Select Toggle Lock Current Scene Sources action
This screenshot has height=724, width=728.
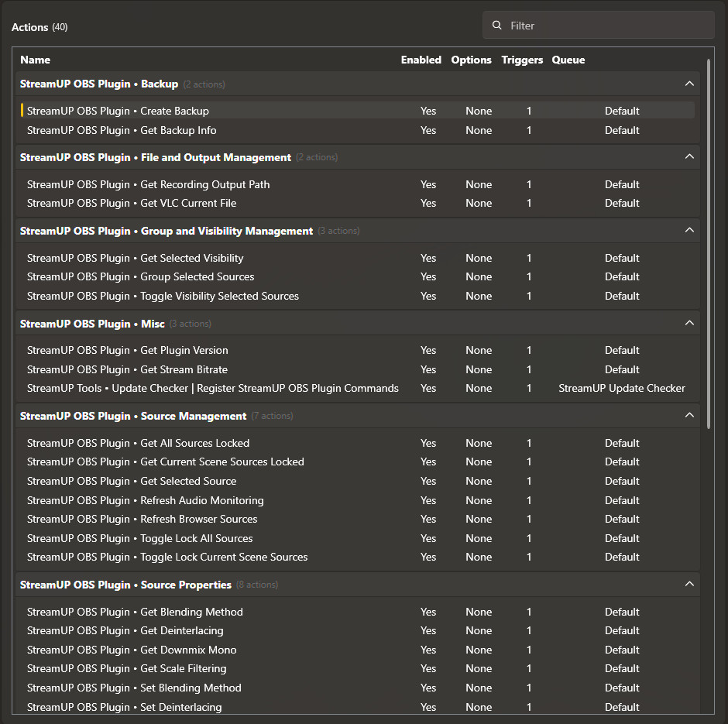pyautogui.click(x=358, y=557)
